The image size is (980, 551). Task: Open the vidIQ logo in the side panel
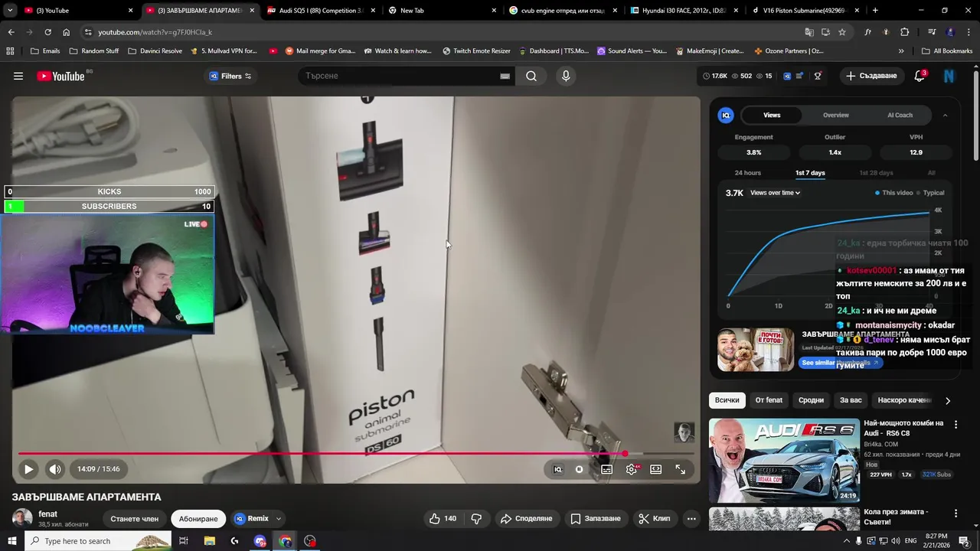(x=726, y=115)
